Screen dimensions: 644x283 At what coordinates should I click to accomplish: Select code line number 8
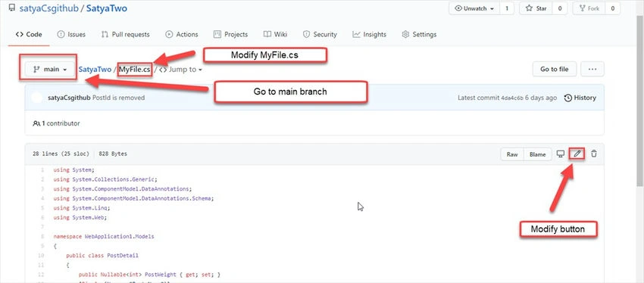tap(42, 237)
